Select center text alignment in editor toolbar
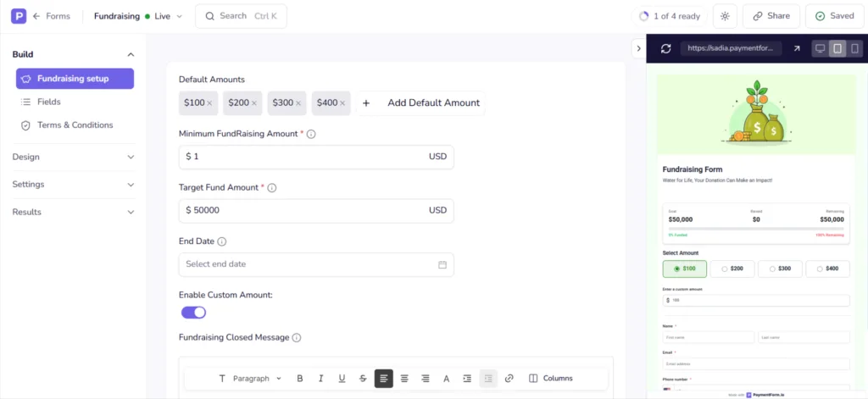The image size is (868, 399). click(x=404, y=379)
